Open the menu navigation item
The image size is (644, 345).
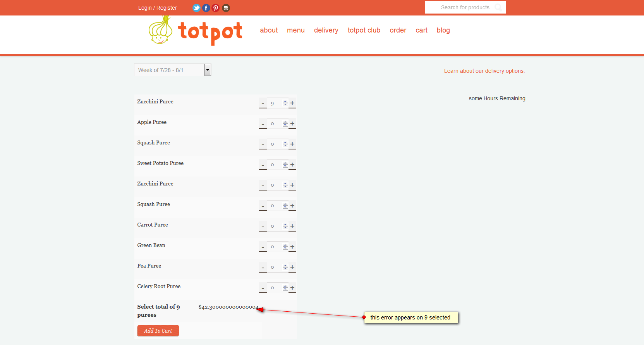[x=296, y=30]
